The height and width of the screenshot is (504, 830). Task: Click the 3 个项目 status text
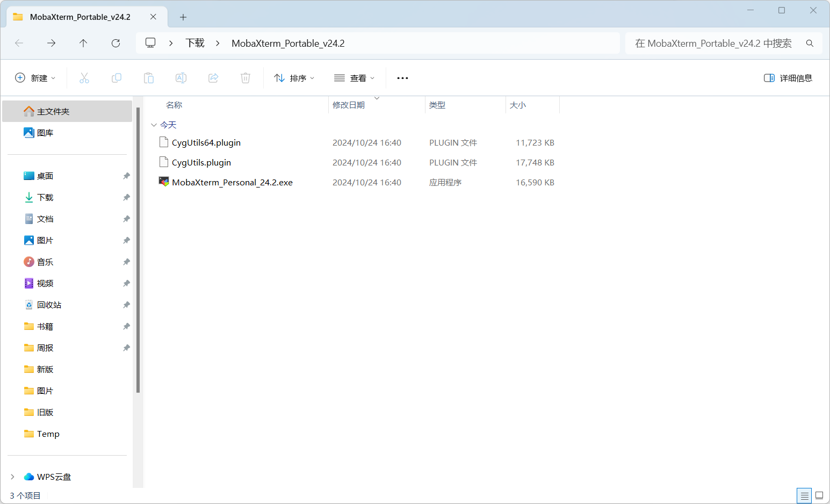[x=25, y=495]
